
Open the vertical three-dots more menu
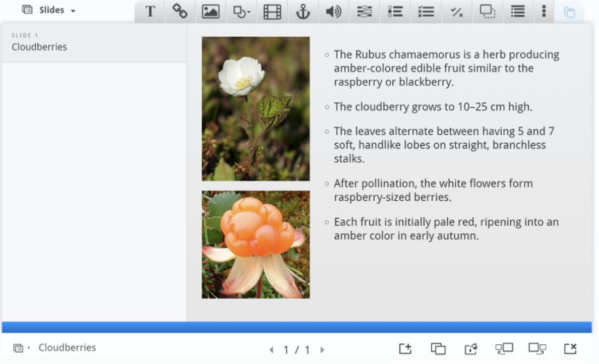(x=544, y=12)
